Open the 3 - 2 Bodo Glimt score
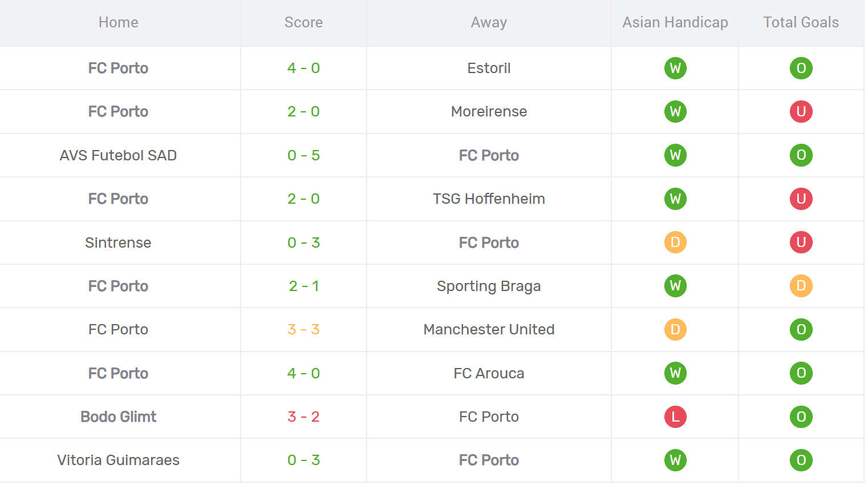Image resolution: width=868 pixels, height=485 pixels. coord(303,417)
